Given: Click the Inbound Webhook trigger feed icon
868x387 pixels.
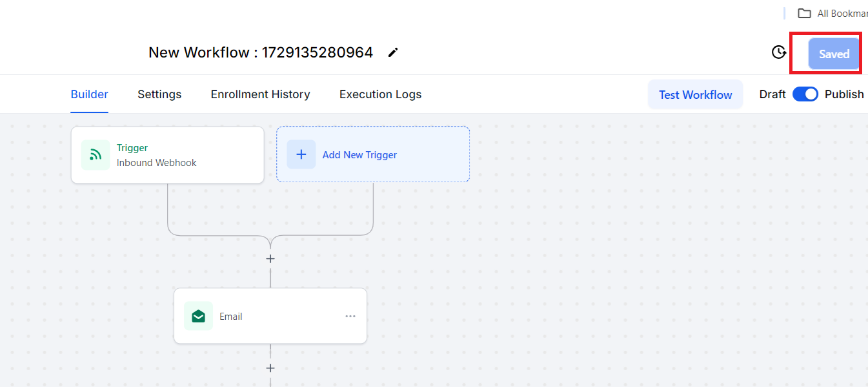Looking at the screenshot, I should click(96, 155).
